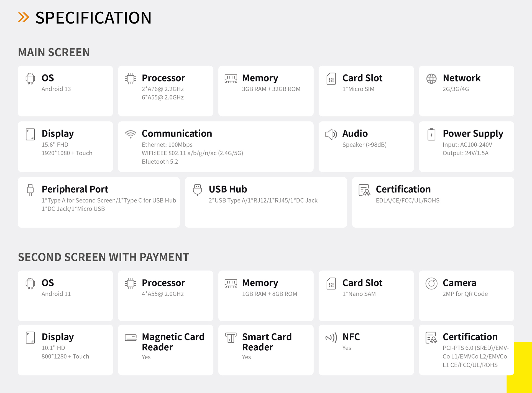Click the SIM card icon beside 1*Nano SAM
Screen dimensions: 532x393
(x=331, y=284)
